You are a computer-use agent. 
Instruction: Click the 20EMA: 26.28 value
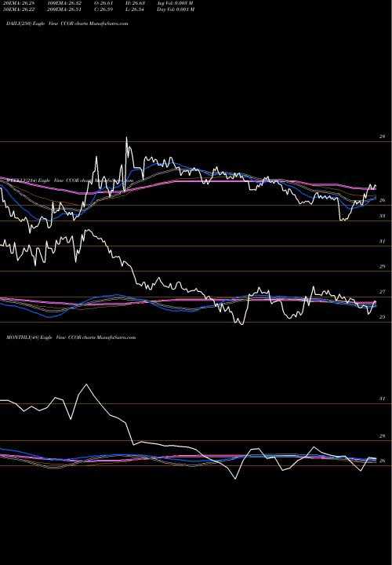pyautogui.click(x=19, y=3)
